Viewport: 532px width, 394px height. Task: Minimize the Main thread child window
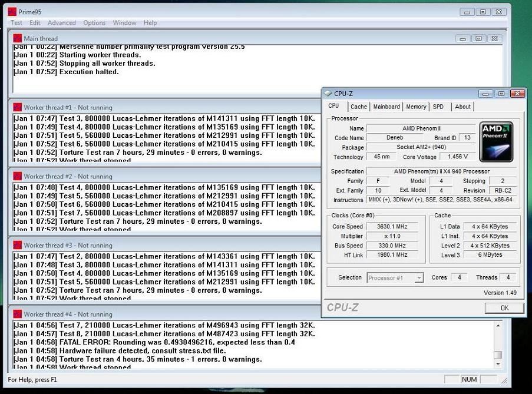(462, 39)
